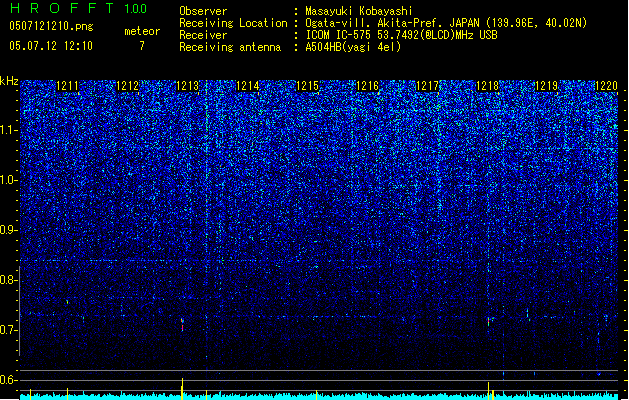Image resolution: width=629 pixels, height=400 pixels.
Task: Click the 1211 time marker
Action: (67, 86)
